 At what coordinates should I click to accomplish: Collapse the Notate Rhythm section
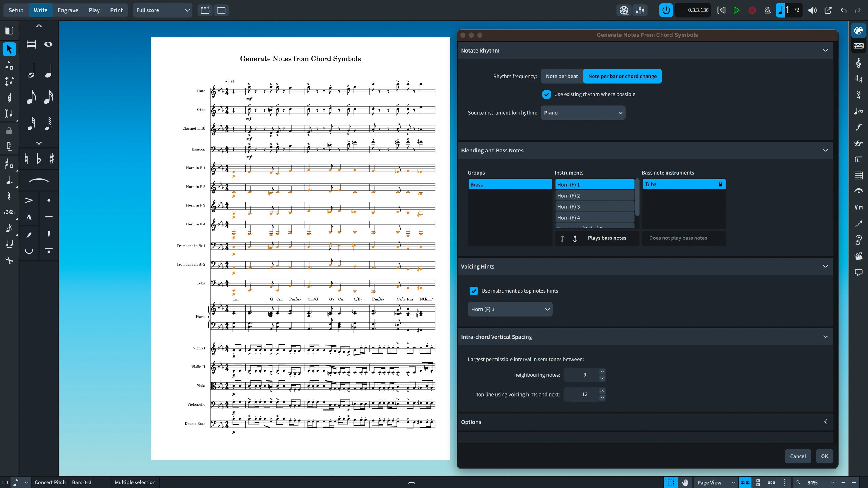(x=825, y=50)
